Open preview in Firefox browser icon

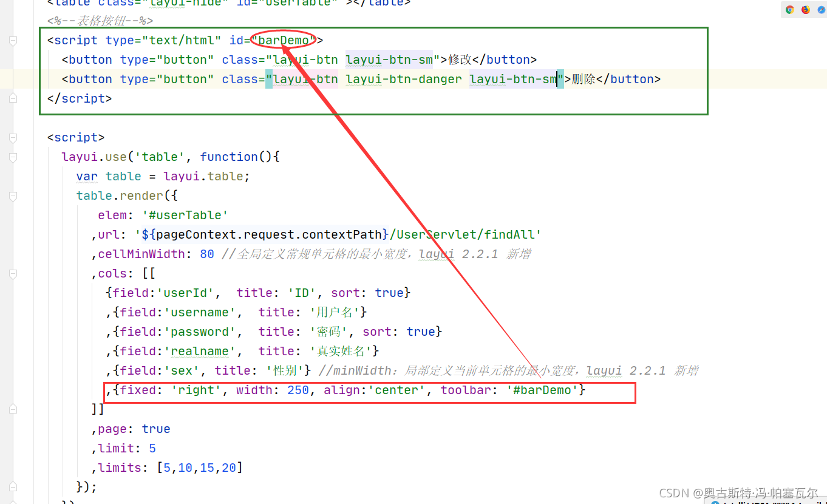tap(805, 10)
